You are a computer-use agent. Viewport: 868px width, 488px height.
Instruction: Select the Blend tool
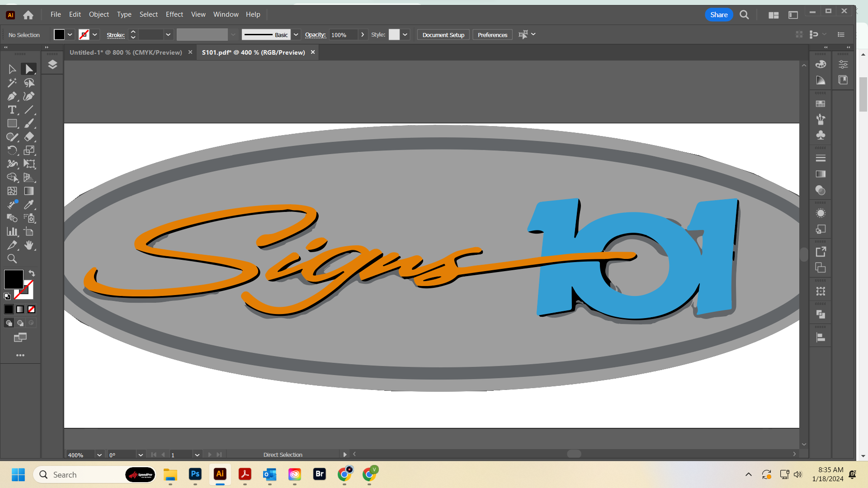[x=12, y=218]
